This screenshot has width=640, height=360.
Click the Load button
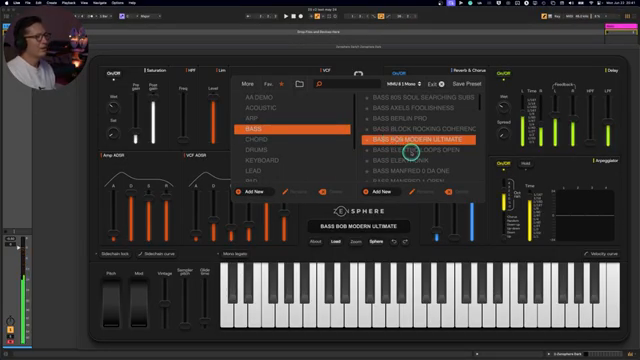click(x=336, y=242)
